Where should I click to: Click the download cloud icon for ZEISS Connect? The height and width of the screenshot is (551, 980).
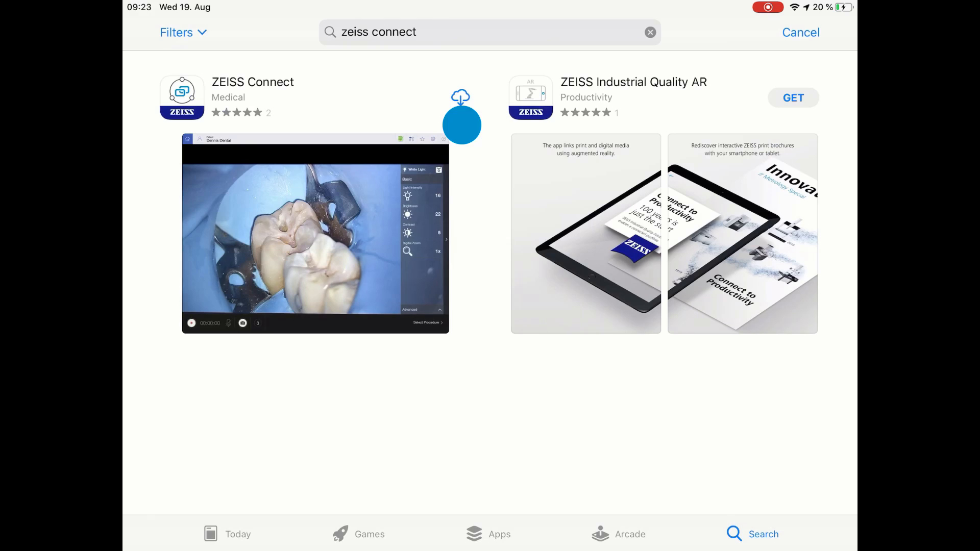(460, 97)
